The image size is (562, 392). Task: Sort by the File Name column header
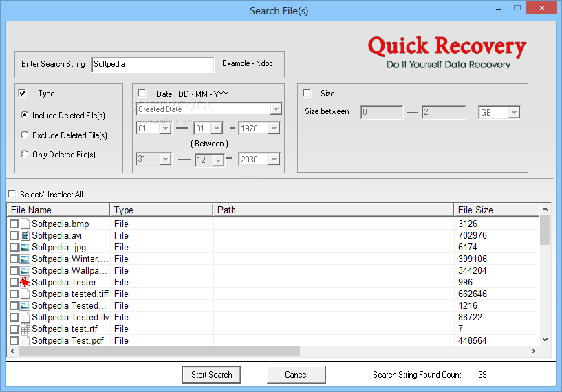click(58, 210)
